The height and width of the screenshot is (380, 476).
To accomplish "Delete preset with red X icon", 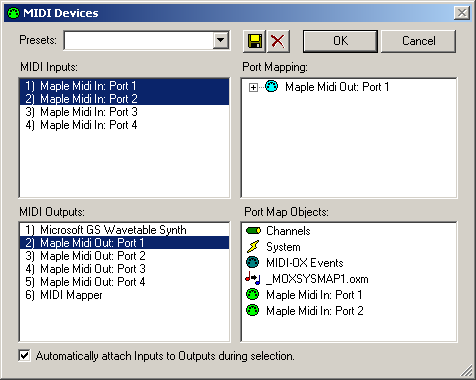I will tap(278, 41).
